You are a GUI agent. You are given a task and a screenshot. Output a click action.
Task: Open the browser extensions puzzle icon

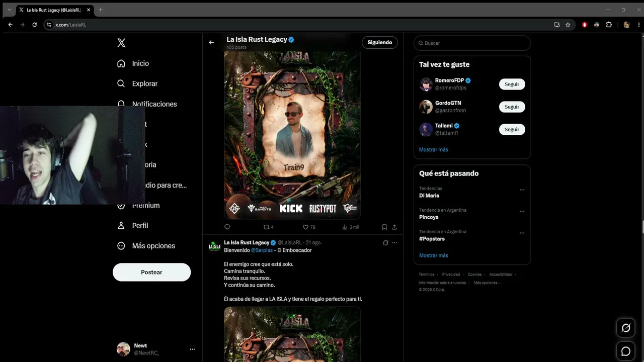click(609, 25)
